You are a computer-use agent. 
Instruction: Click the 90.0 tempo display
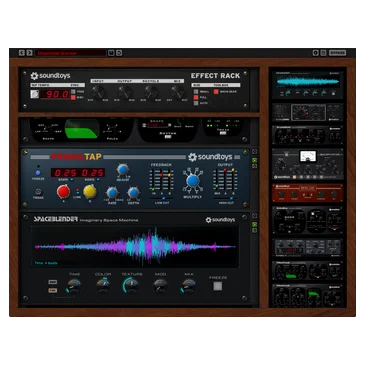click(x=55, y=94)
